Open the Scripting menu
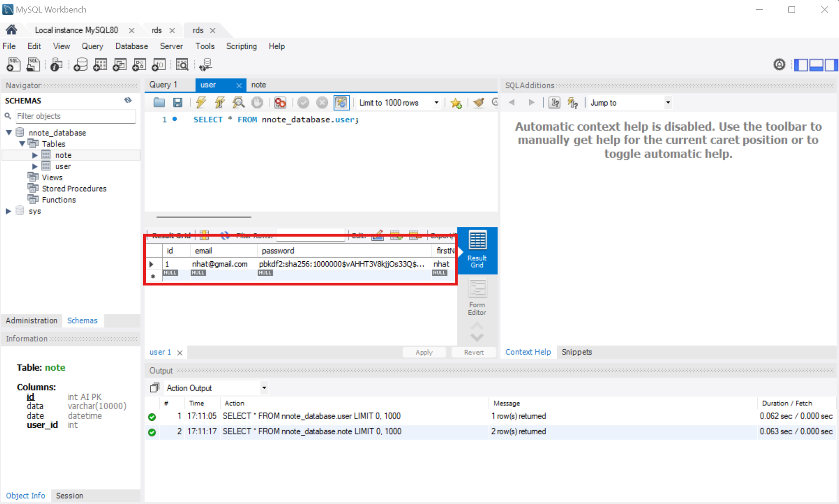The height and width of the screenshot is (504, 839). click(241, 46)
